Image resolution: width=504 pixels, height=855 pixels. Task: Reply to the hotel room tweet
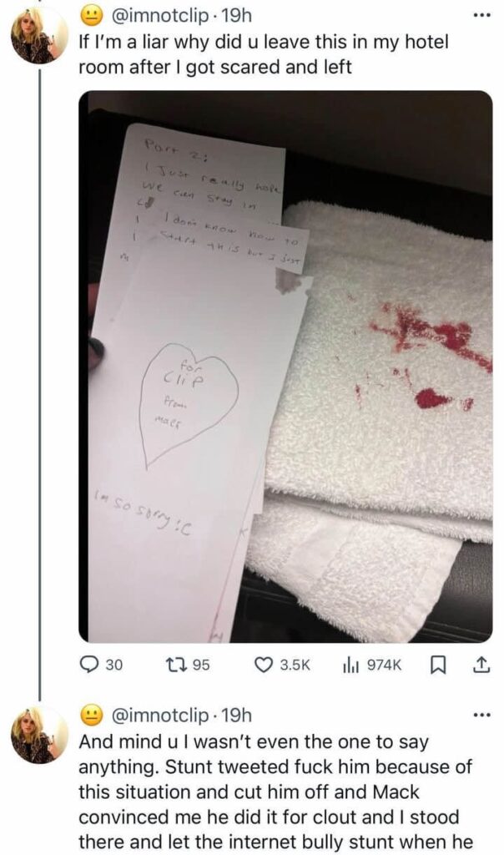pyautogui.click(x=89, y=665)
